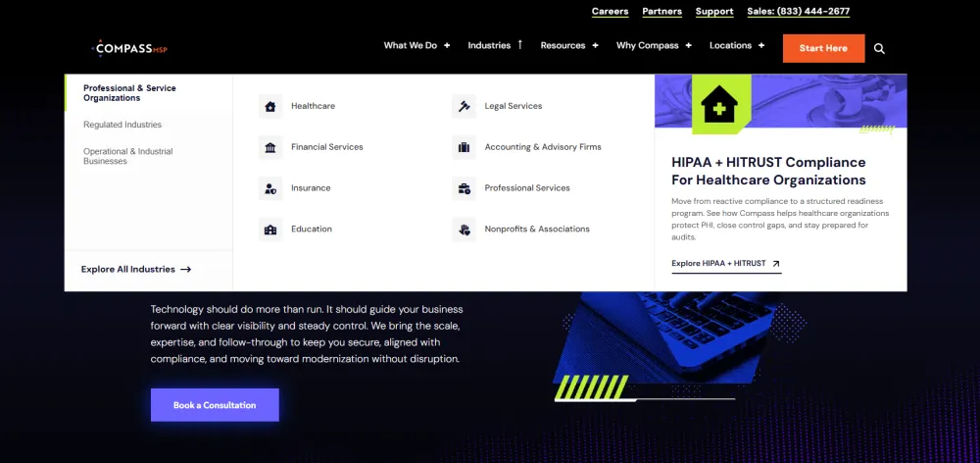
Task: Click the Professional Services toolbox icon
Action: [x=464, y=188]
